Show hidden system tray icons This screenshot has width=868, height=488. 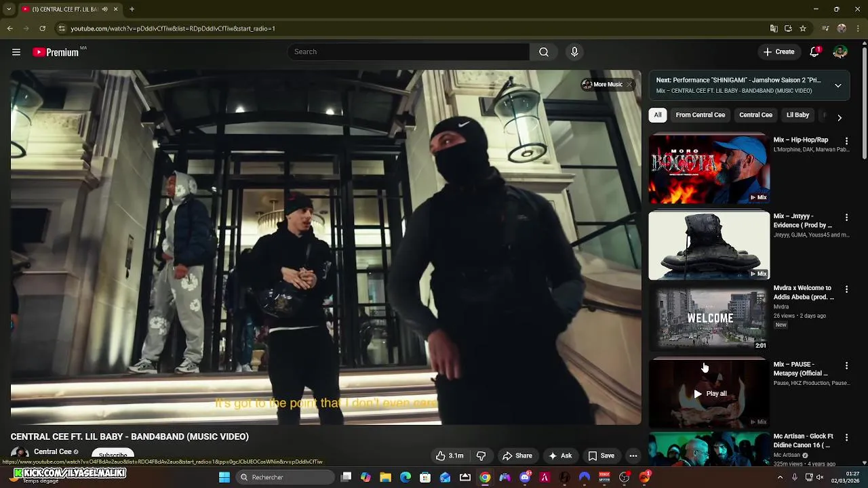(780, 478)
